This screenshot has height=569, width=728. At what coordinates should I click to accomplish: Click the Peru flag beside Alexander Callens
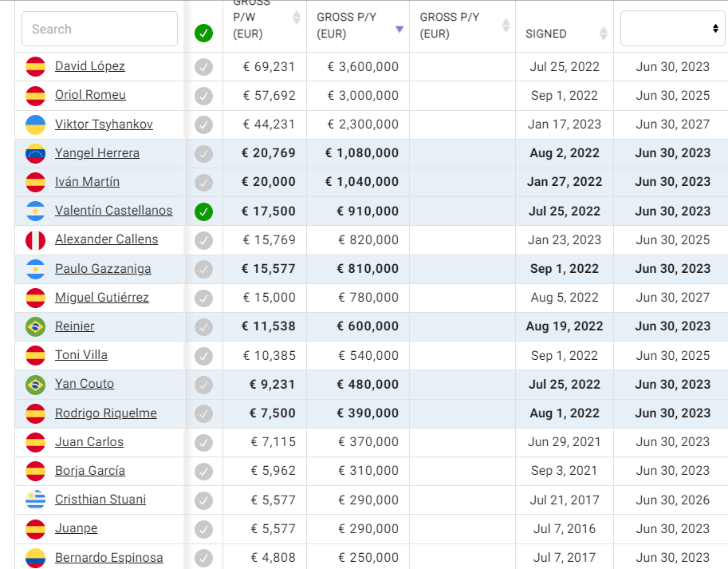click(35, 239)
